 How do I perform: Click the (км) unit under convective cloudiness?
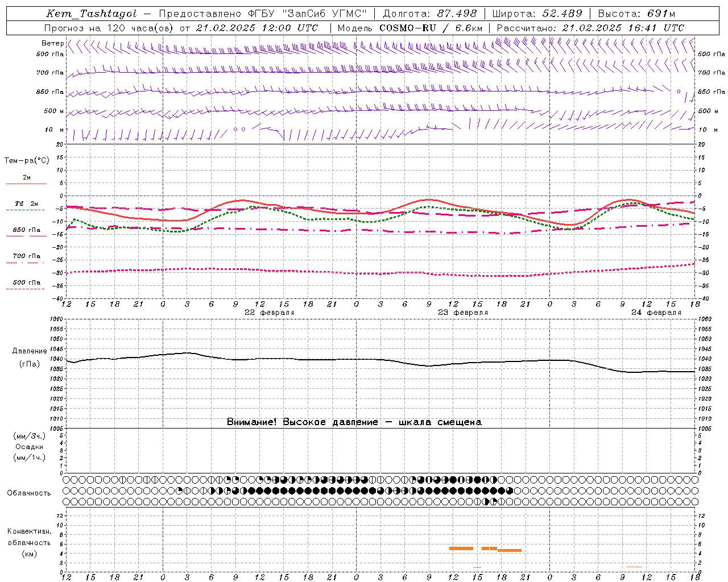click(30, 554)
